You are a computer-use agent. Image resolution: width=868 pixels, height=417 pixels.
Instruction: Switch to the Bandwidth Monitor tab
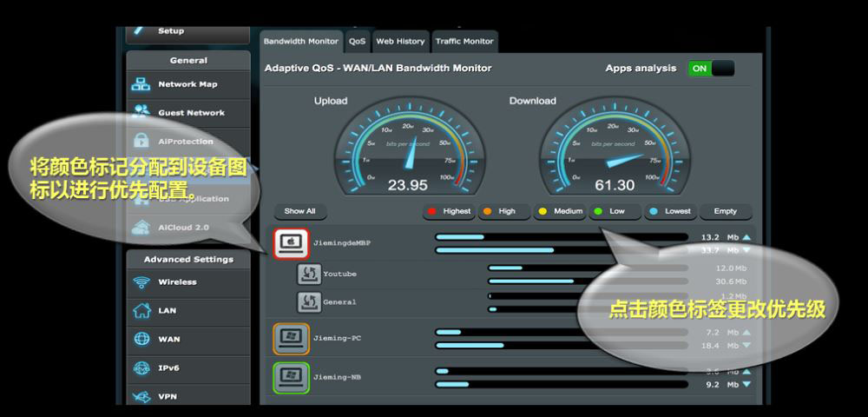(300, 42)
